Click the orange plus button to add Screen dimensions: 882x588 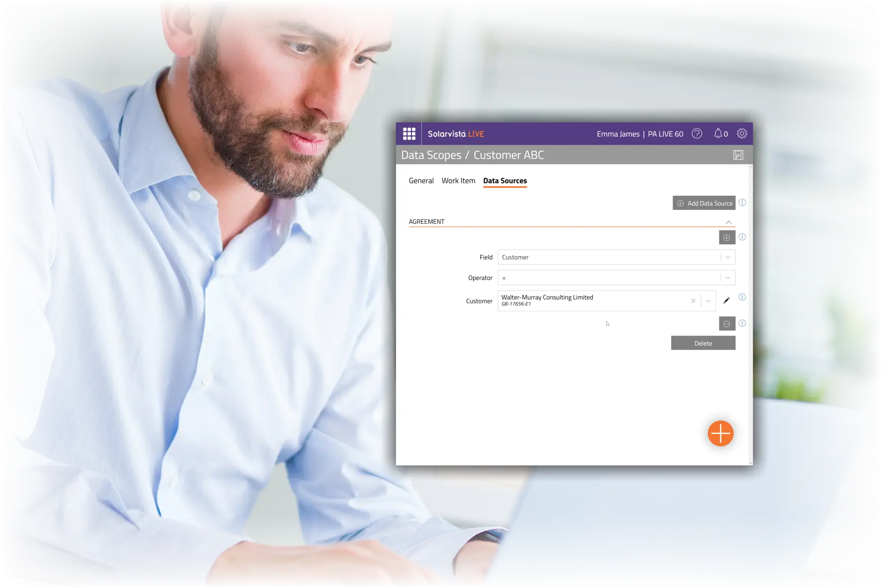click(x=721, y=433)
